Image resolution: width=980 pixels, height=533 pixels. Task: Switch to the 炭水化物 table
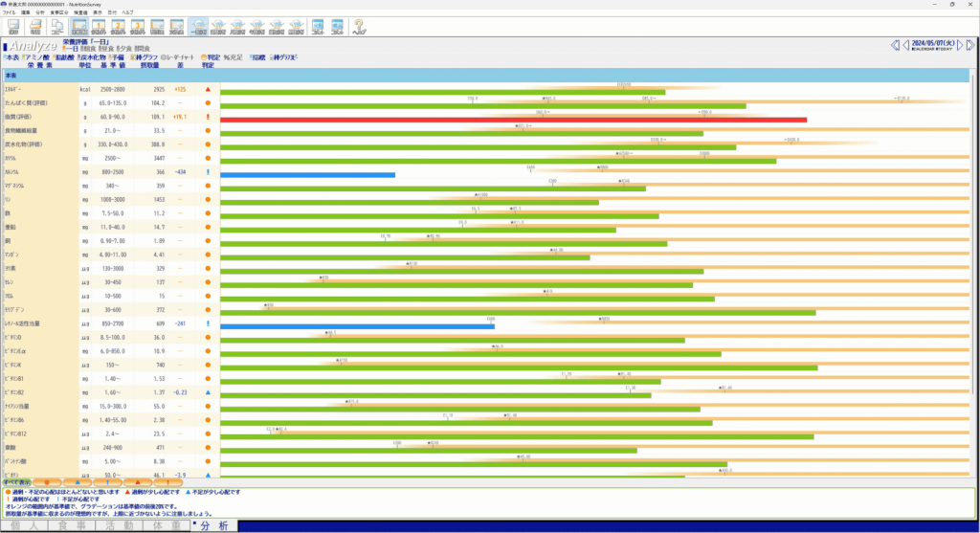point(91,57)
